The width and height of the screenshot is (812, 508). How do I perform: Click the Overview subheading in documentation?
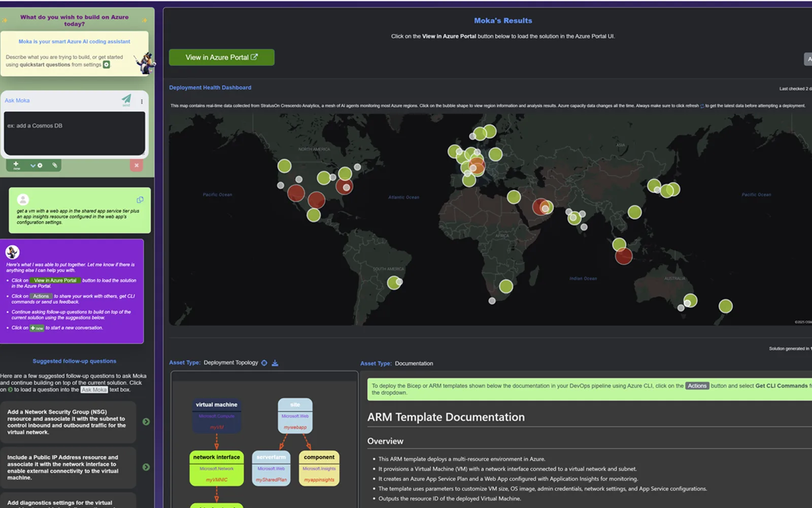(x=385, y=441)
